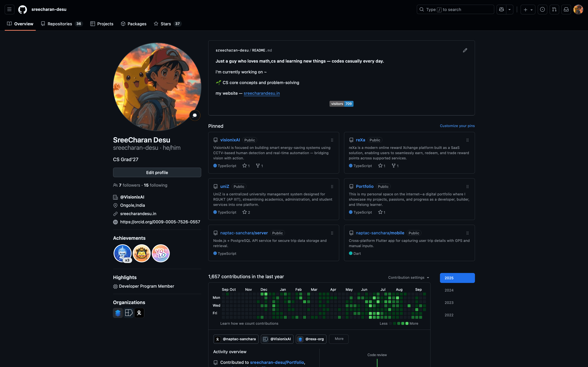The height and width of the screenshot is (367, 588).
Task: Click the Edit profile button
Action: pyautogui.click(x=157, y=173)
